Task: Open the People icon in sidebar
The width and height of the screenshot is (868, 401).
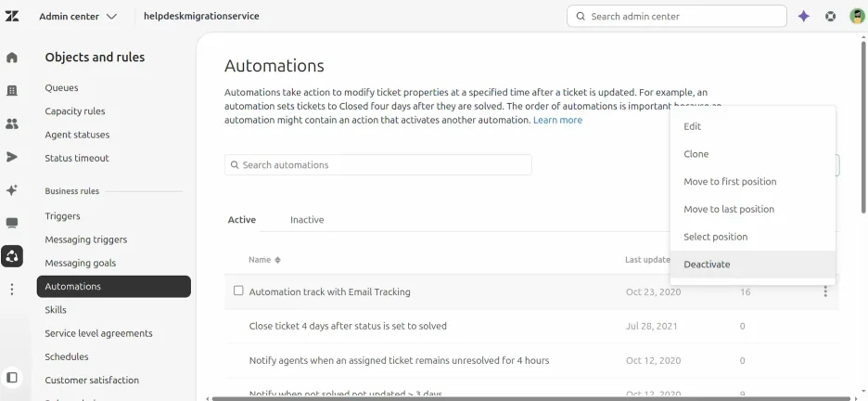Action: click(x=12, y=124)
